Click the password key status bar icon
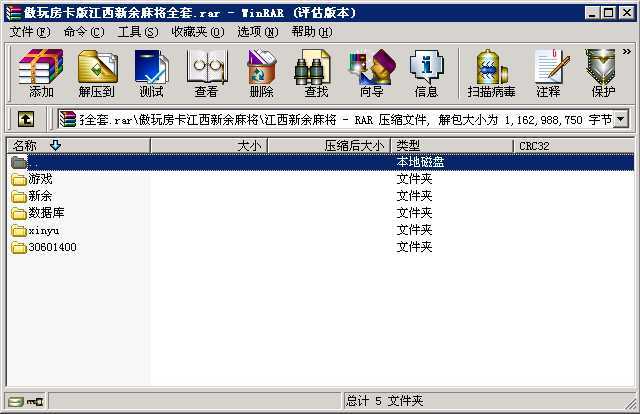Image resolution: width=640 pixels, height=414 pixels. [35, 402]
